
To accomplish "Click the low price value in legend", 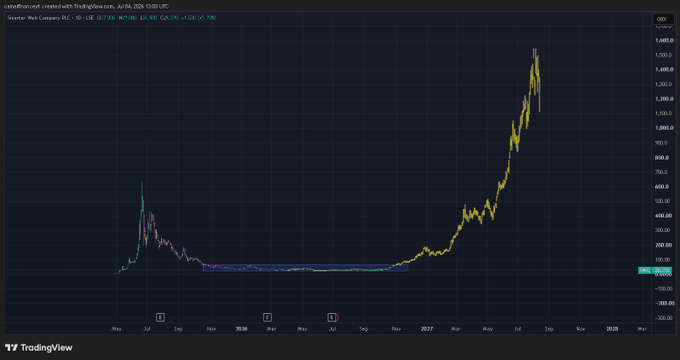I will click(x=150, y=18).
